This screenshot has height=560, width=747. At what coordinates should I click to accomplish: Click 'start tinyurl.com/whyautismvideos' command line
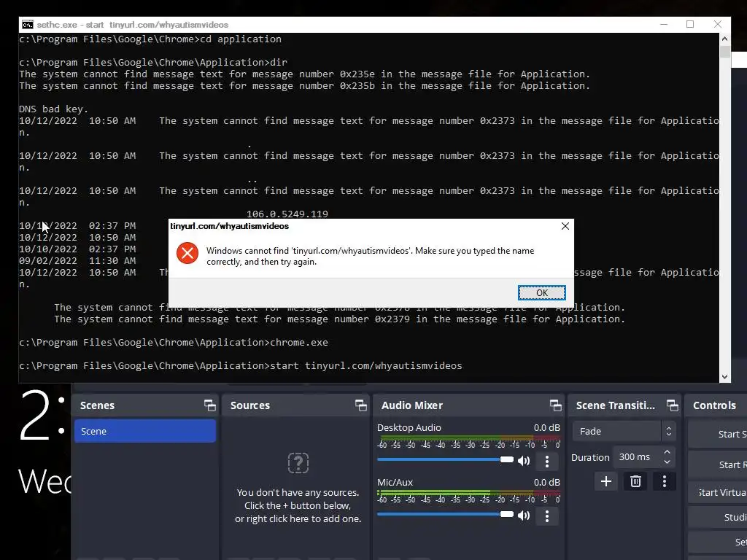click(x=366, y=366)
